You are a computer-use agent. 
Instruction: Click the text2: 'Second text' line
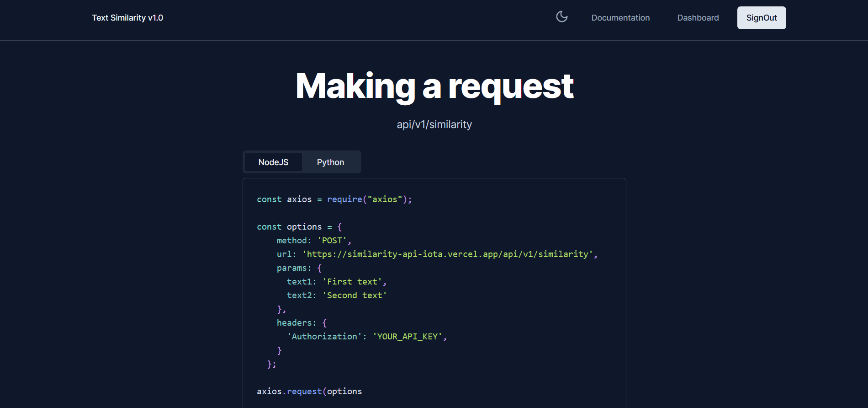337,295
